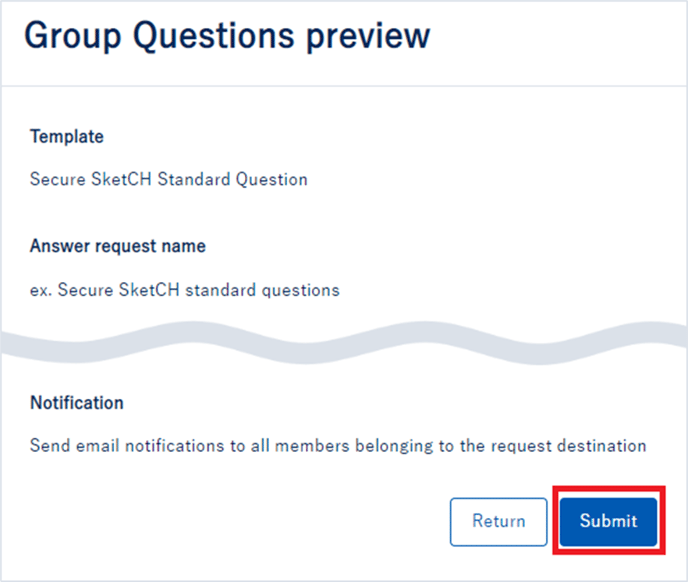Click the word standard in answer request name
Image resolution: width=688 pixels, height=582 pixels.
pyautogui.click(x=221, y=290)
